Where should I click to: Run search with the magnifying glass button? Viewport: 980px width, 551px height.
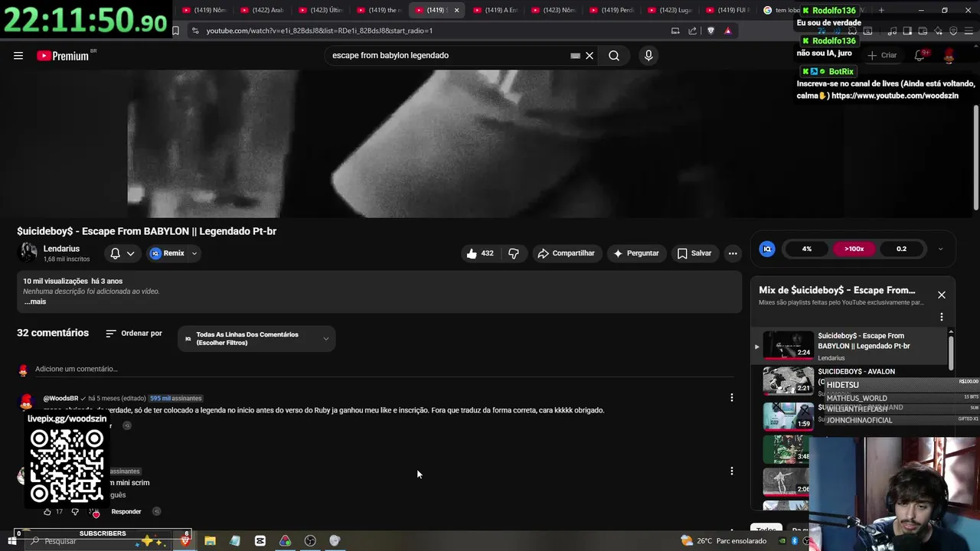coord(613,55)
